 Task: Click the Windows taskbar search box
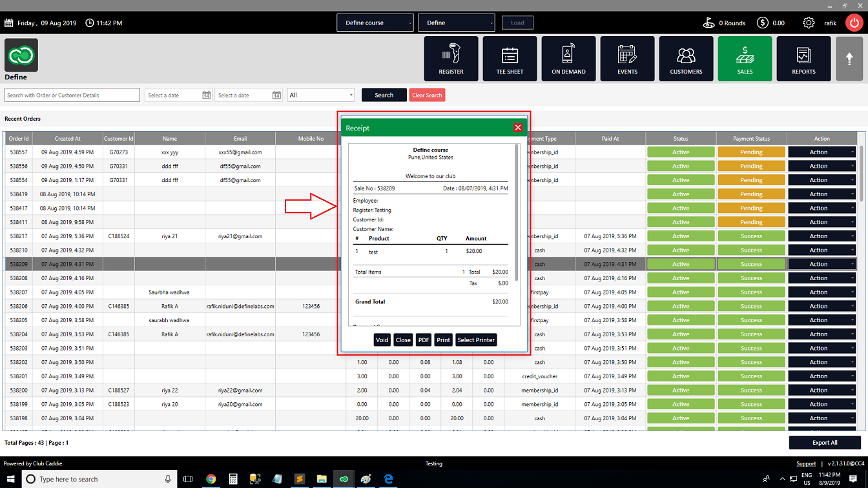point(99,479)
